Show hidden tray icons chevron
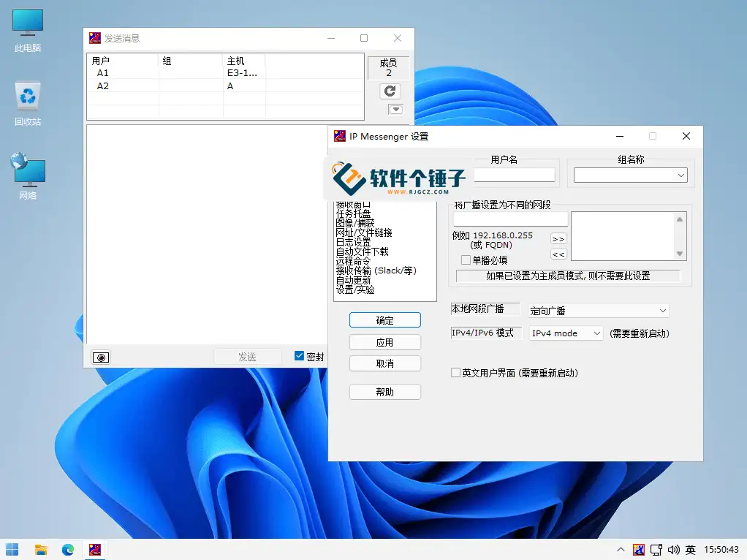747x560 pixels. 621,550
